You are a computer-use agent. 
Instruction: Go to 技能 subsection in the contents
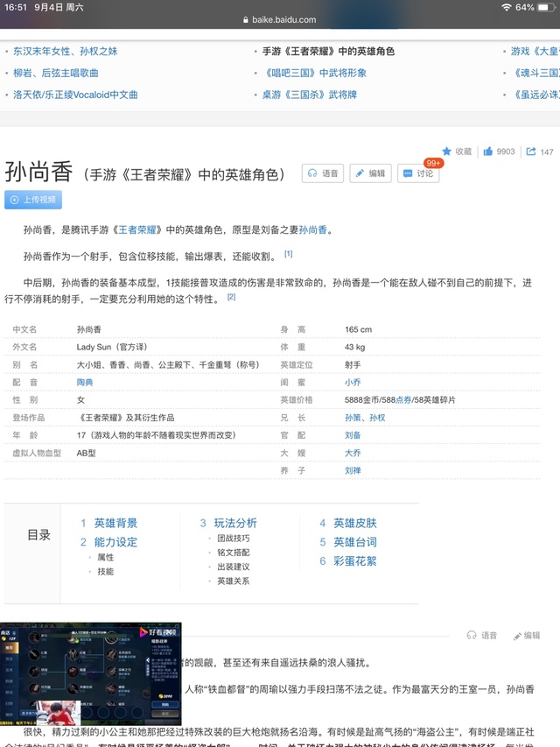coord(105,571)
